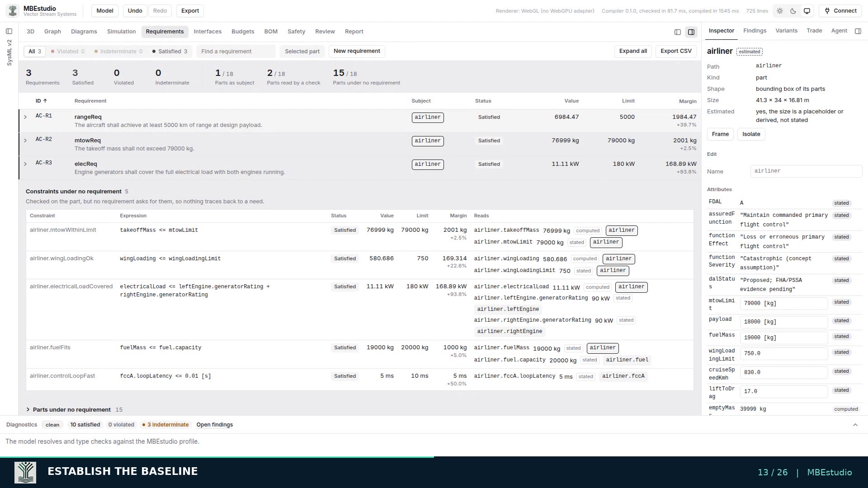Image resolution: width=868 pixels, height=488 pixels.
Task: Open findings link in Diagnostics
Action: click(214, 425)
